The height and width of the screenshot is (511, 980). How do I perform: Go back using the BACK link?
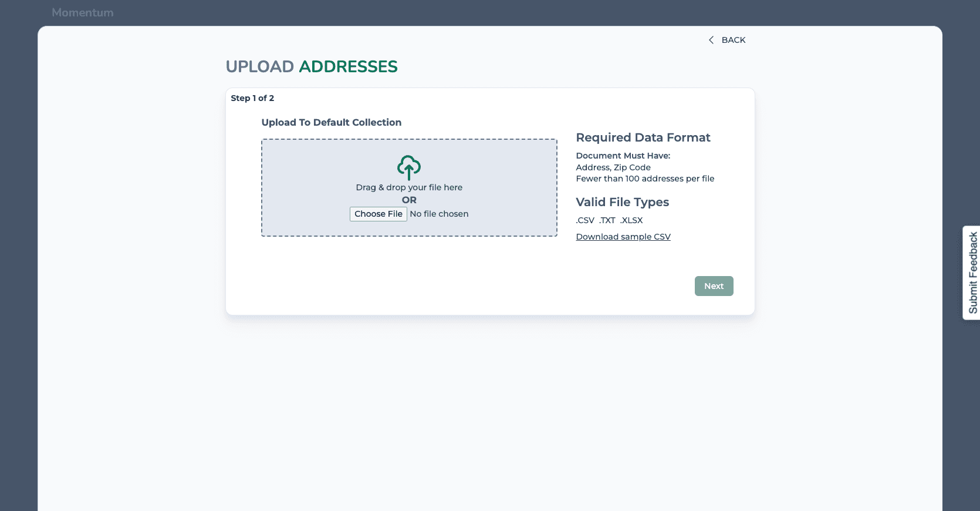[727, 40]
